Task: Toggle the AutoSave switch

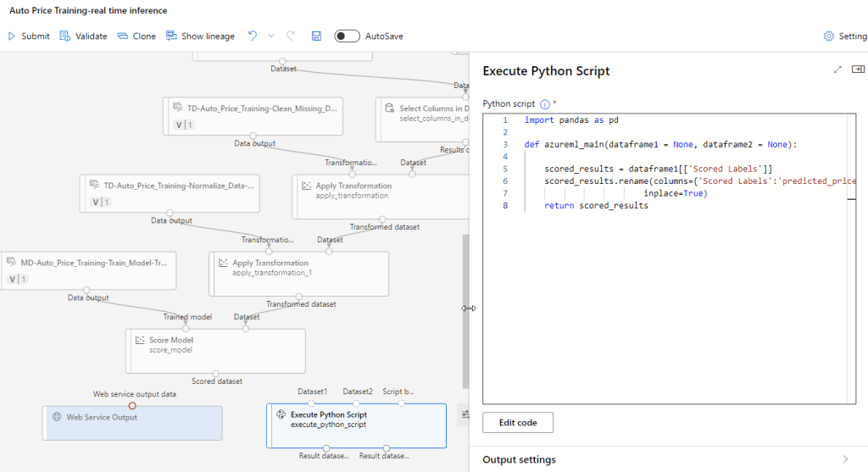Action: click(x=347, y=36)
